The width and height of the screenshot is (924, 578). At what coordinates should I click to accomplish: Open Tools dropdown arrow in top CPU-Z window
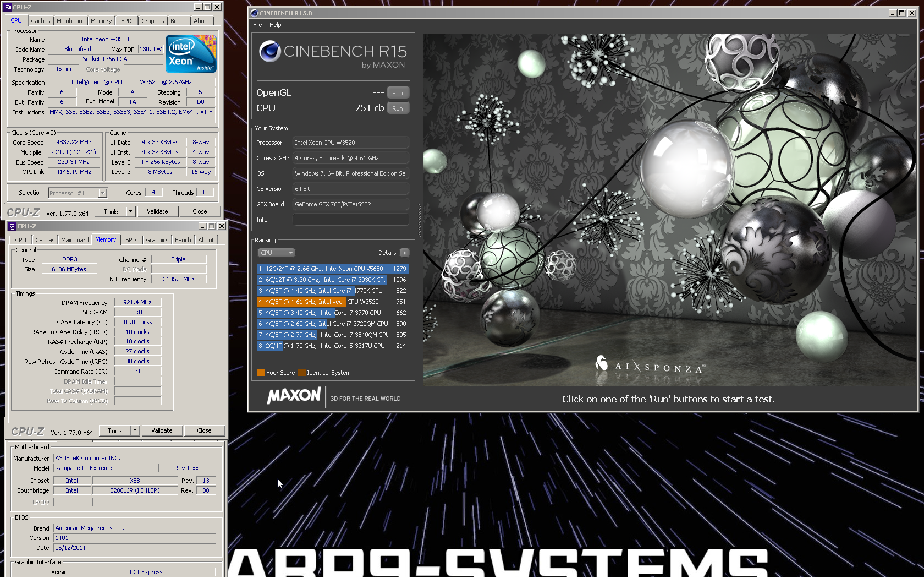point(130,211)
